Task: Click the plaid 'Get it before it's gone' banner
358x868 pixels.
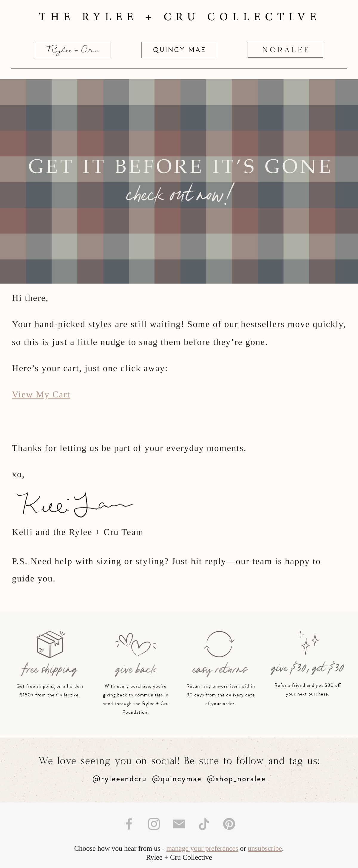Action: point(179,181)
